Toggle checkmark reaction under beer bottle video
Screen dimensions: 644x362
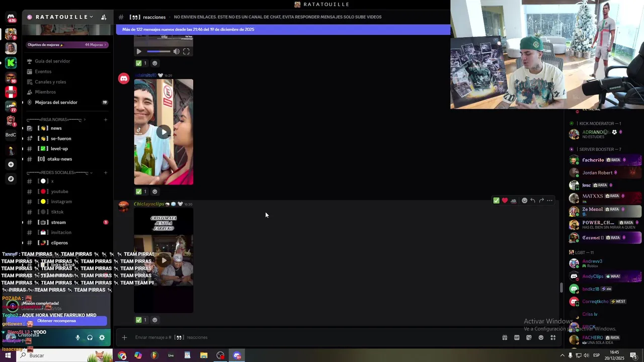[141, 192]
